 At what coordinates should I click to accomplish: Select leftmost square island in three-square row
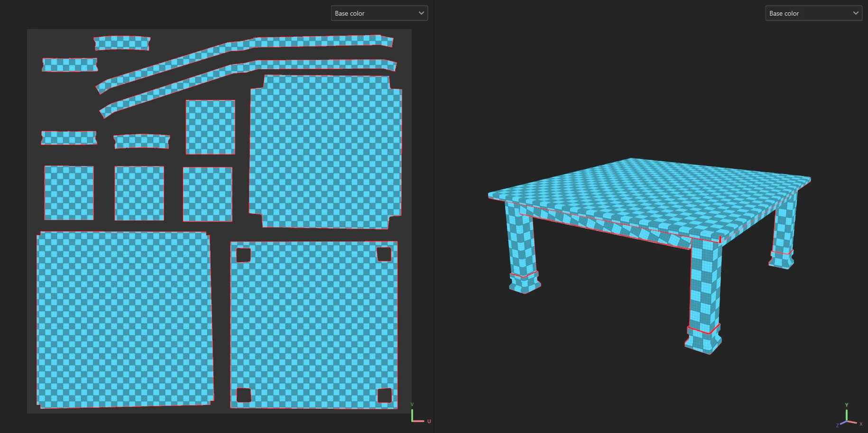point(69,193)
